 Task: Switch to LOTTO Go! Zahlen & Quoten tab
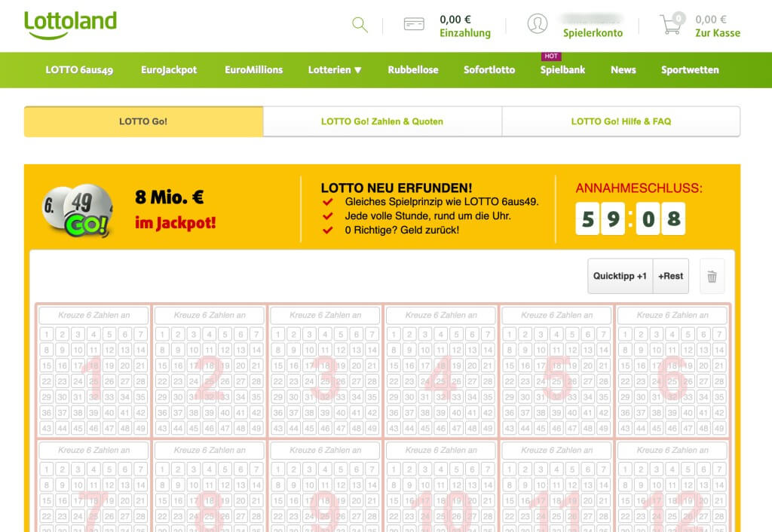coord(382,121)
